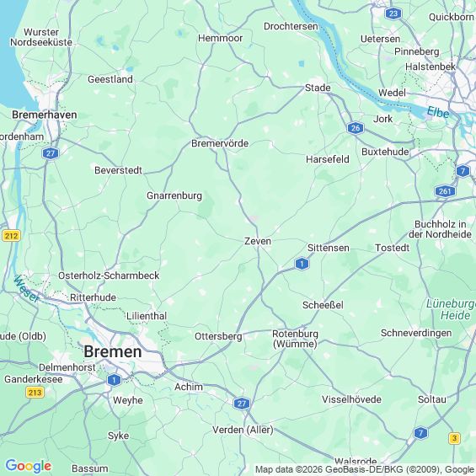This screenshot has width=476, height=476.
Task: Click the A1 shield near Delmenhorst
Action: click(114, 380)
